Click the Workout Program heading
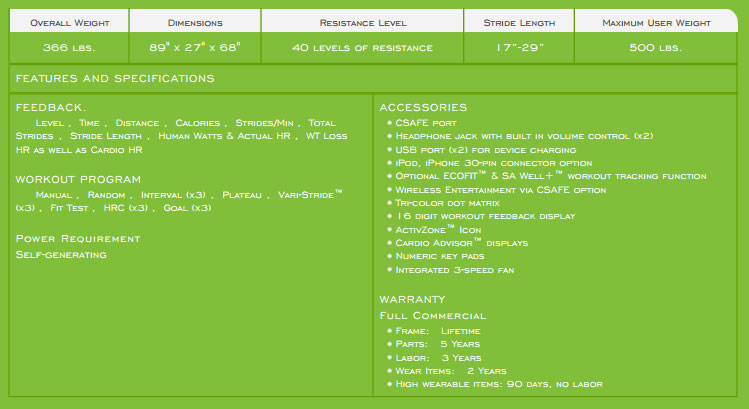 (78, 180)
